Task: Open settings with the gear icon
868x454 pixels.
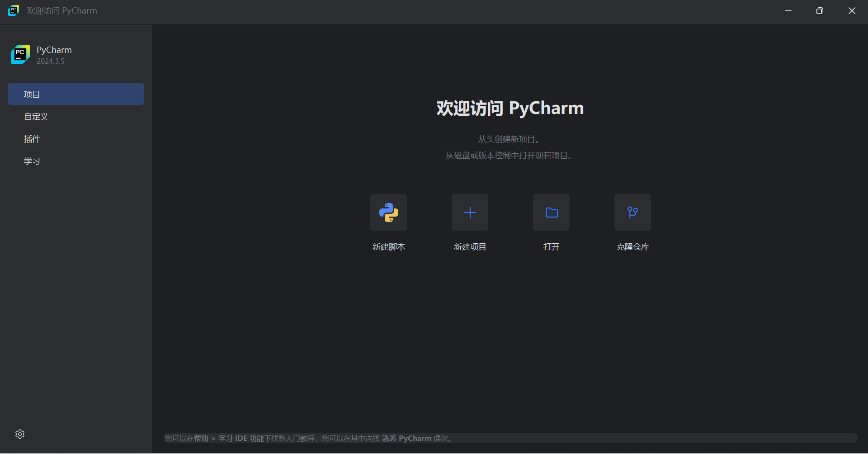Action: click(x=20, y=434)
